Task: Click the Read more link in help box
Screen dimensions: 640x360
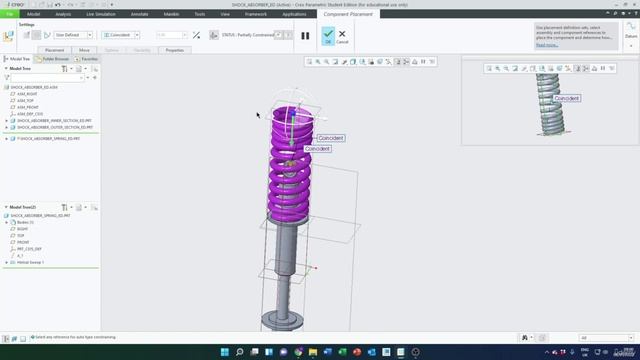Action: [547, 45]
